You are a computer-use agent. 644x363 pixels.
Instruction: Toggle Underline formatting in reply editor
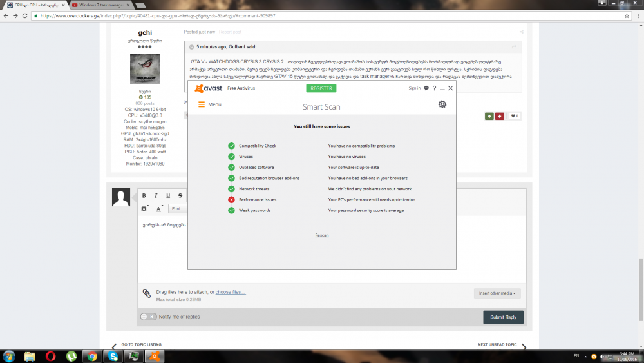pyautogui.click(x=168, y=195)
